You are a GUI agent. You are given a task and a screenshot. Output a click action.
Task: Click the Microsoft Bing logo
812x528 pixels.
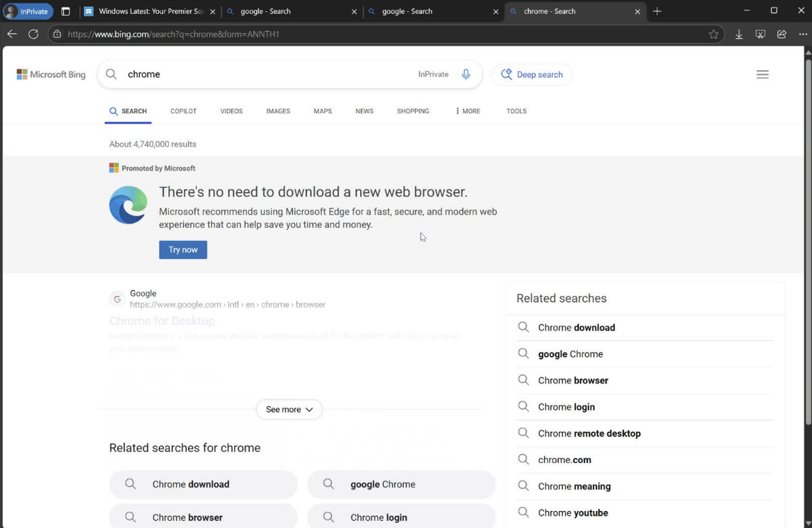tap(51, 74)
